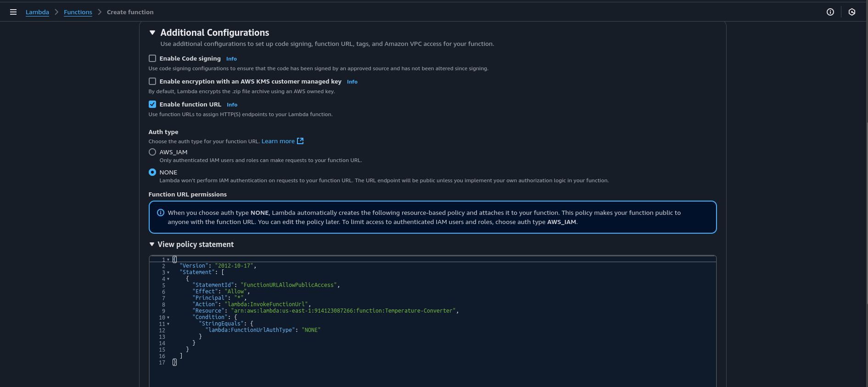Open the Learn more link for auth type
This screenshot has height=387, width=868.
point(278,141)
